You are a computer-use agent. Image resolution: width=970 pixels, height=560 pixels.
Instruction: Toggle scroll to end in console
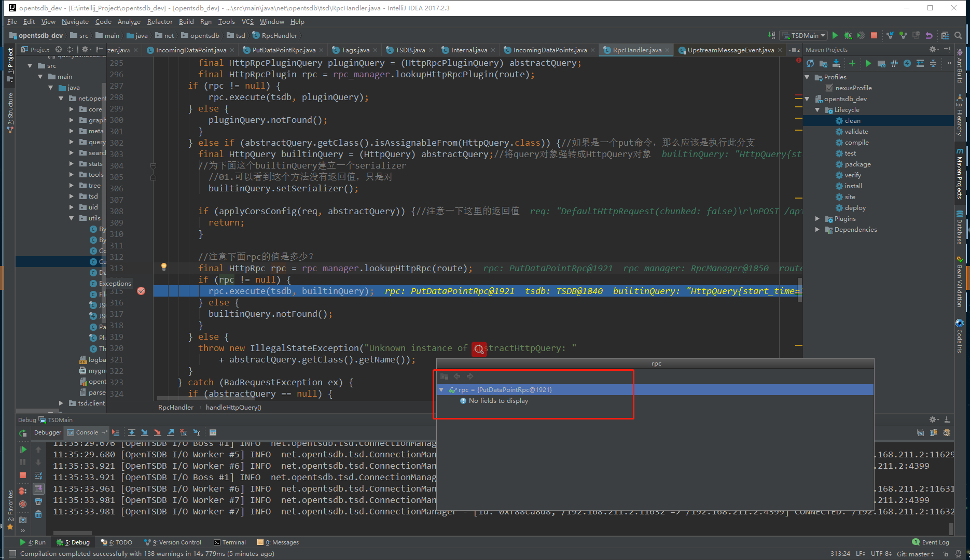(38, 488)
